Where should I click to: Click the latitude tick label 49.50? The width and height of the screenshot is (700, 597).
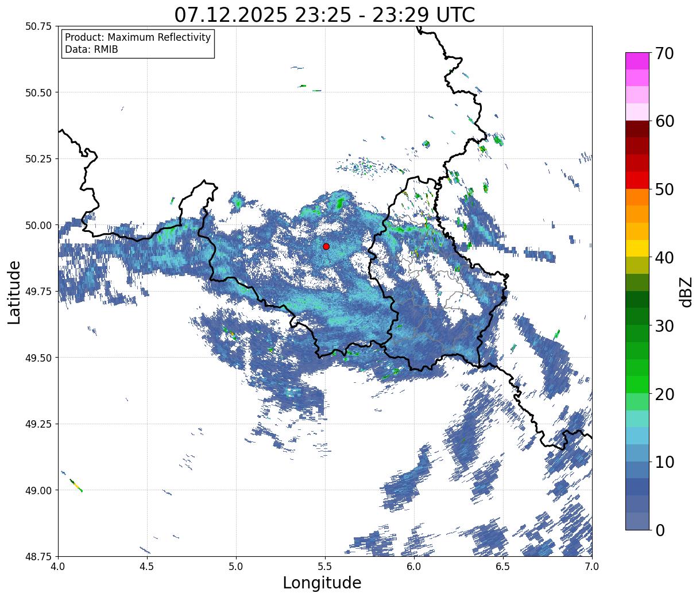pos(38,358)
